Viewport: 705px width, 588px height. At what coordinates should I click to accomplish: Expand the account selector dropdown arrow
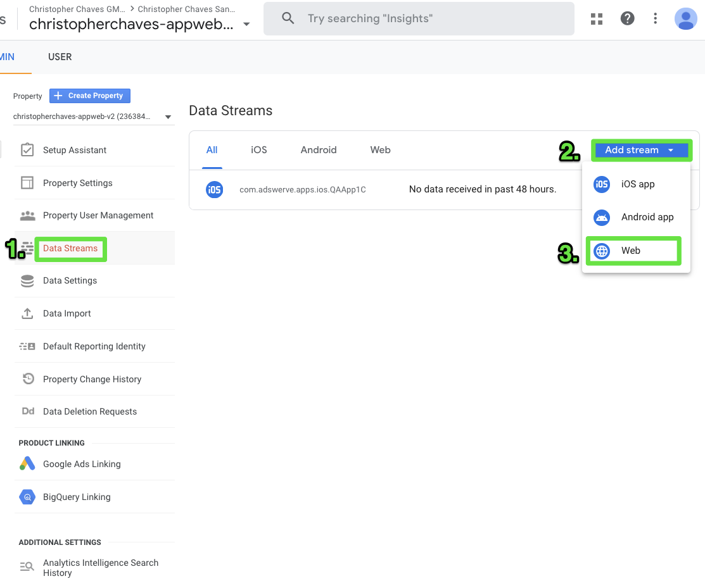(246, 24)
